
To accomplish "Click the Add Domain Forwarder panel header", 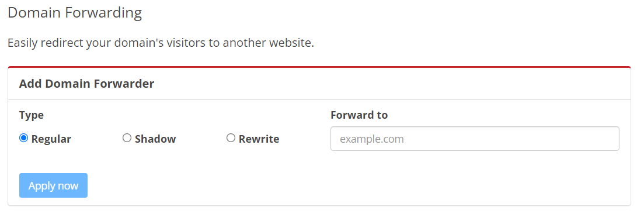I will [x=319, y=84].
